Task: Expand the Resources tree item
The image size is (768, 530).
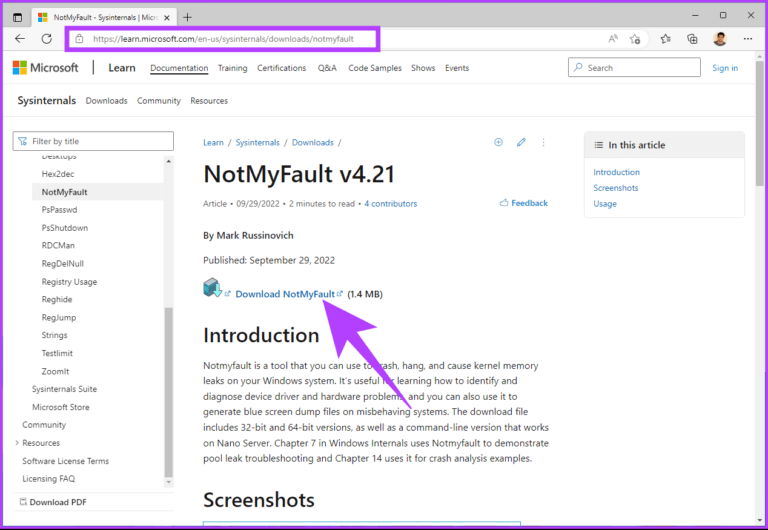Action: (17, 443)
